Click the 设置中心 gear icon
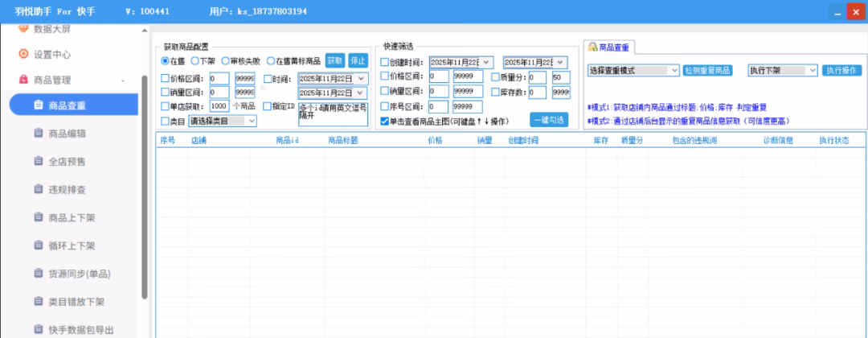Screen dimensions: 868x338 pos(23,55)
